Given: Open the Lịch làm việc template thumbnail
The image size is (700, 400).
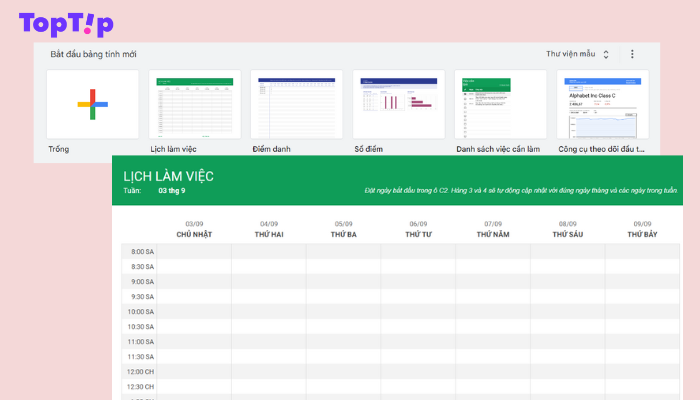Looking at the screenshot, I should pos(194,104).
